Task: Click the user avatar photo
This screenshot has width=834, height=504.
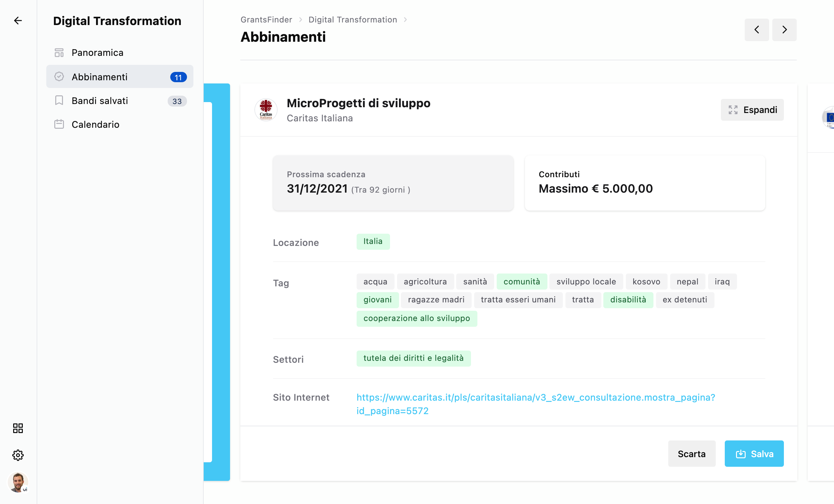Action: pos(18,482)
